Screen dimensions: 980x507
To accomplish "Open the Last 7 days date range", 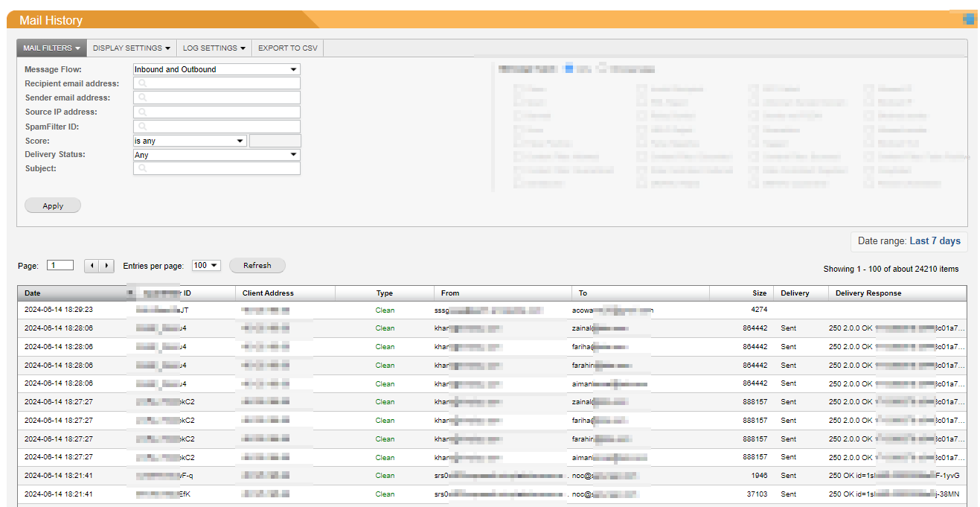I will [935, 241].
